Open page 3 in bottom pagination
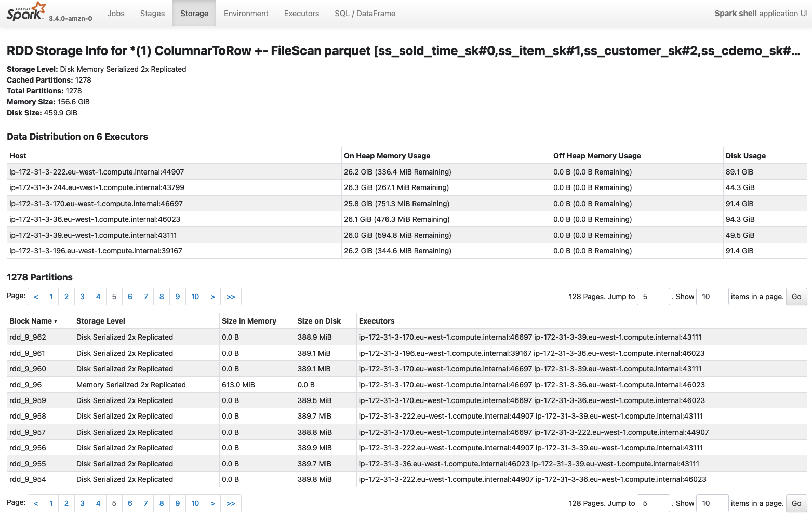This screenshot has height=523, width=812. tap(82, 503)
